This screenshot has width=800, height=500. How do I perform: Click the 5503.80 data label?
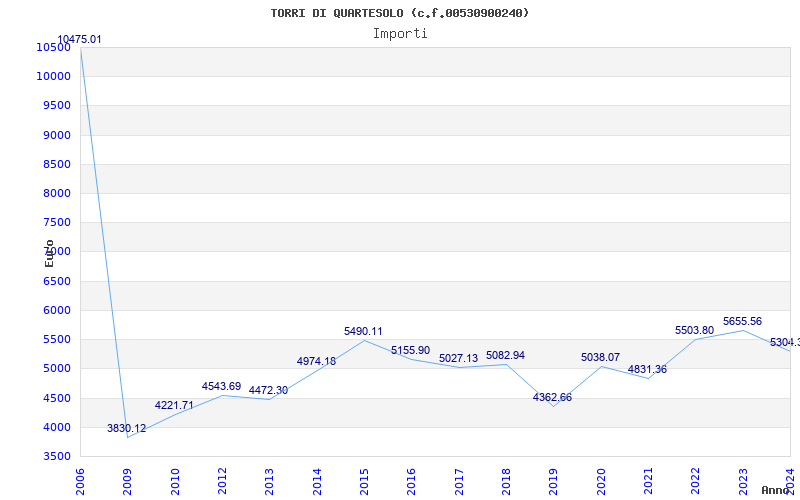point(694,331)
